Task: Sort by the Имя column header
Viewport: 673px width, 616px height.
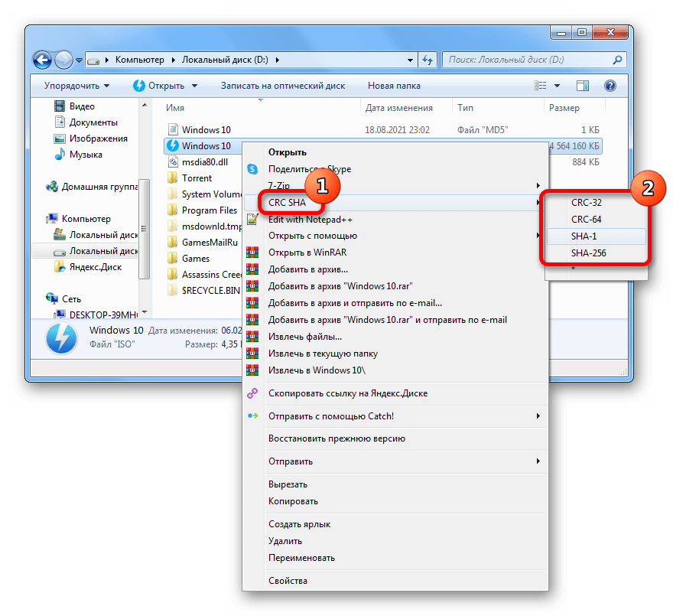Action: (x=175, y=108)
